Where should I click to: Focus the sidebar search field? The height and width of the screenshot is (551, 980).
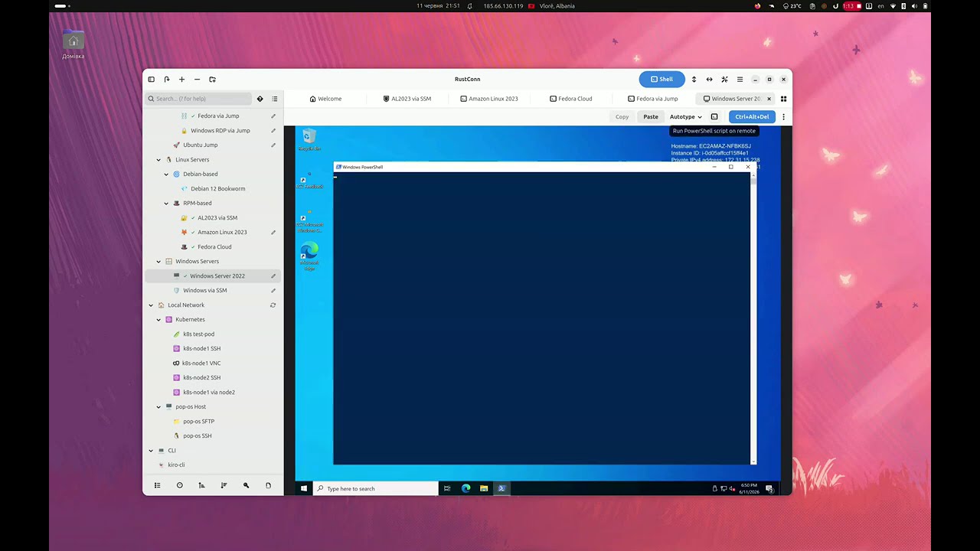pos(198,99)
